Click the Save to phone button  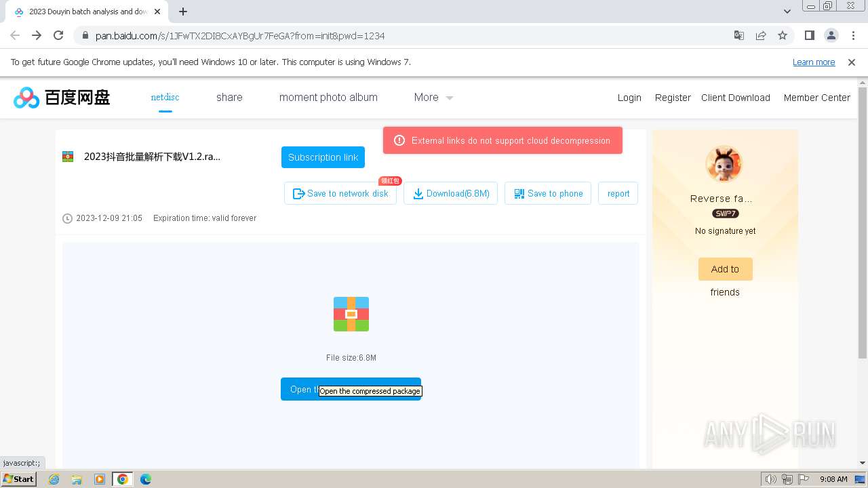(548, 193)
